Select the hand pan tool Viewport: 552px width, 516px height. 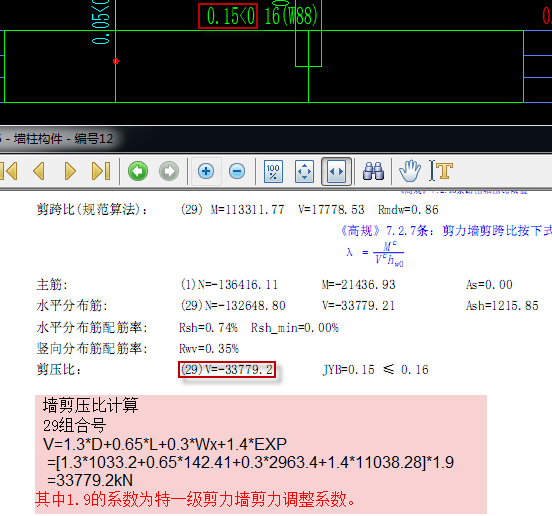coord(410,171)
